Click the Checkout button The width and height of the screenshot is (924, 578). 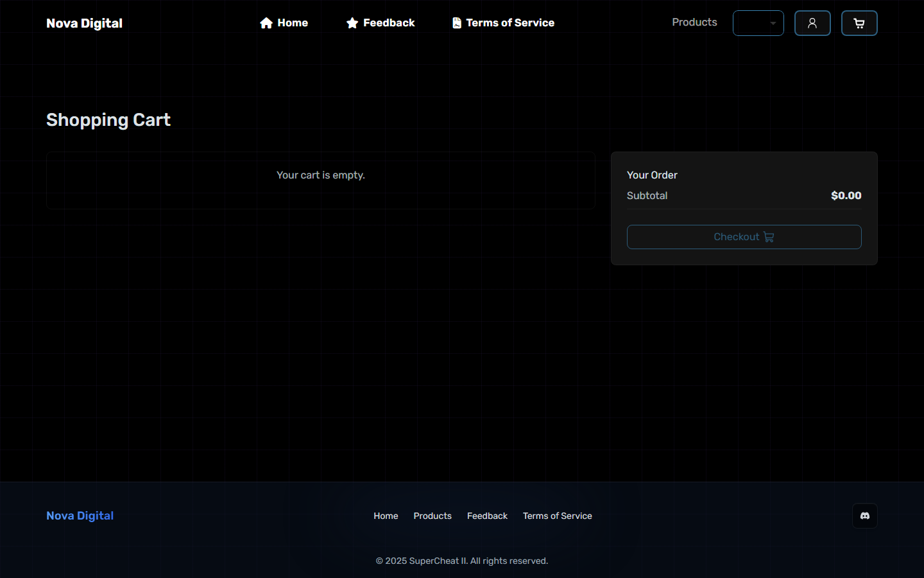coord(744,237)
